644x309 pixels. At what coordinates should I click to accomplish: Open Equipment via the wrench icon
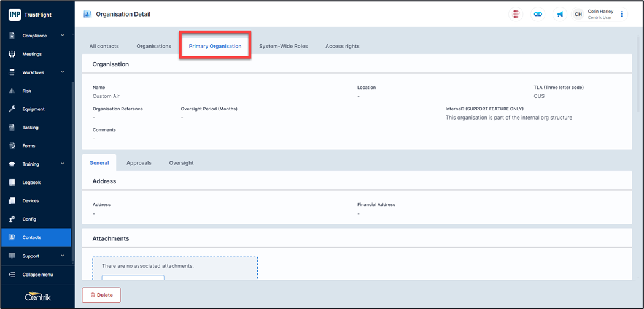click(12, 109)
